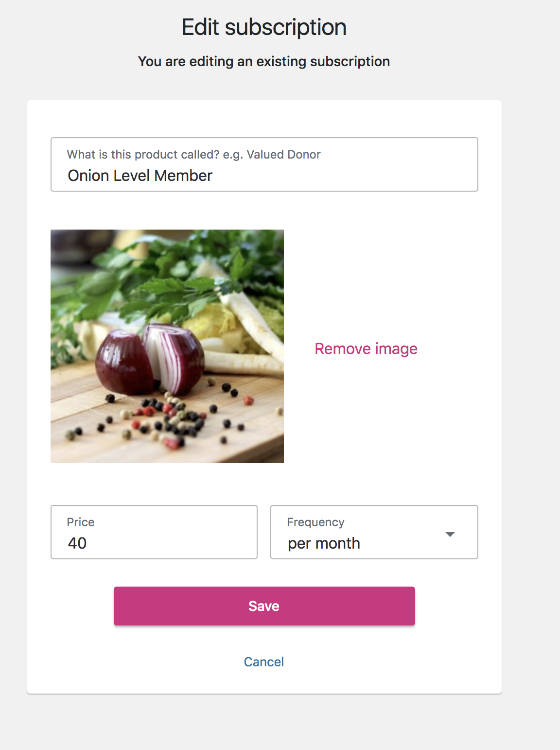Click the Save button
Viewport: 560px width, 750px height.
coord(264,606)
